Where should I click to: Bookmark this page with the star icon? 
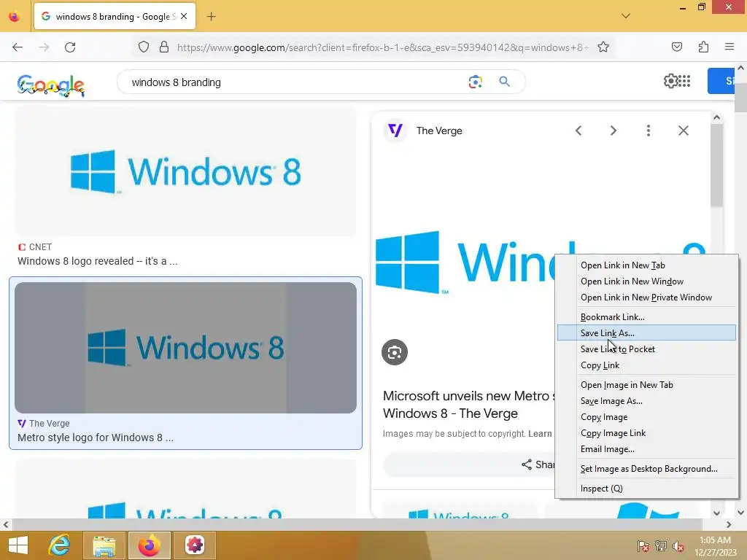[x=603, y=47]
